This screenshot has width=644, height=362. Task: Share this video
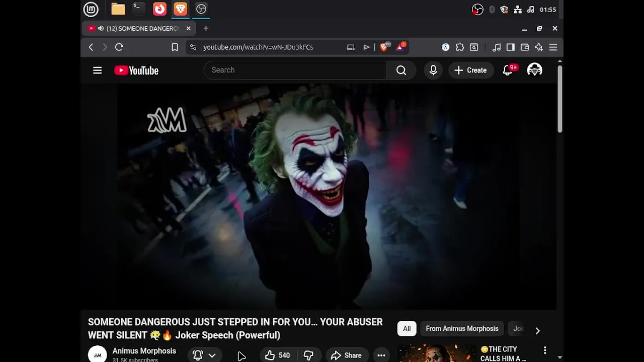346,355
